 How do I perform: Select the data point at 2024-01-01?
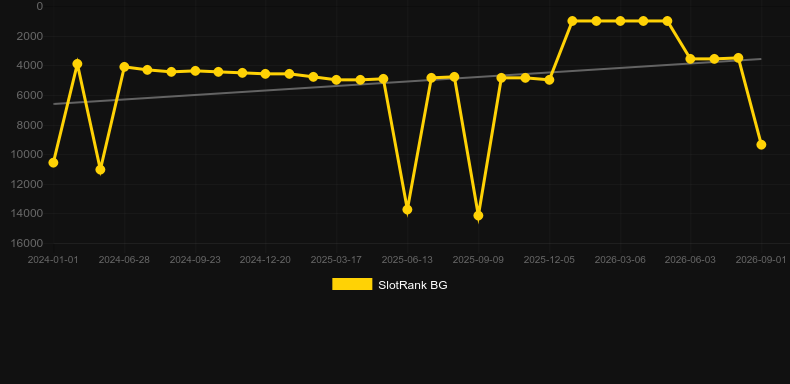[53, 163]
